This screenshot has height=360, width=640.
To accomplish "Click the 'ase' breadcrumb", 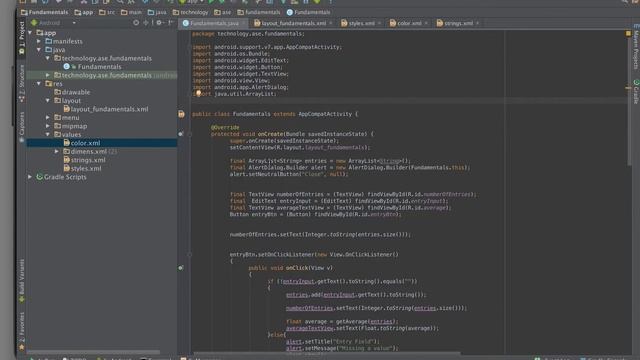I will pyautogui.click(x=223, y=12).
